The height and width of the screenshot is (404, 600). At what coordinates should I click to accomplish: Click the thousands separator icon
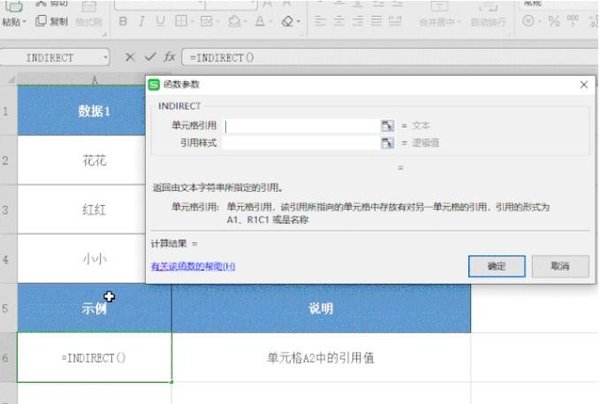[x=572, y=21]
